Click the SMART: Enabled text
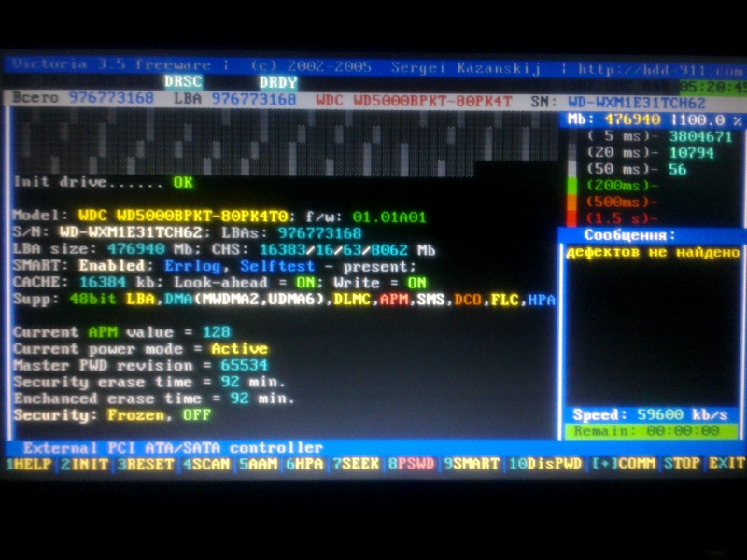Screen dimensions: 747x560 [x=79, y=266]
